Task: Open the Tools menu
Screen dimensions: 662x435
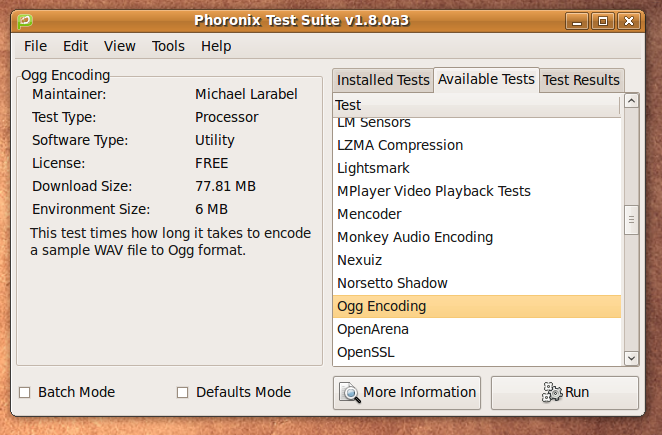Action: click(x=168, y=46)
